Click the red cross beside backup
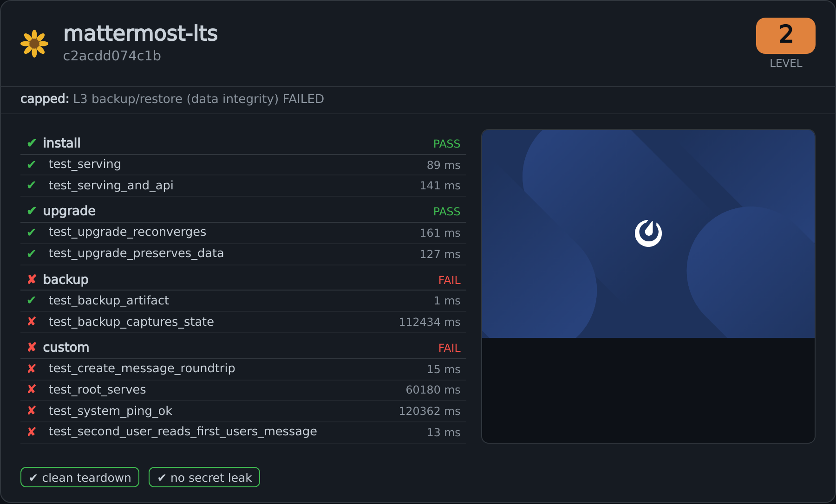This screenshot has height=504, width=836. pos(32,279)
